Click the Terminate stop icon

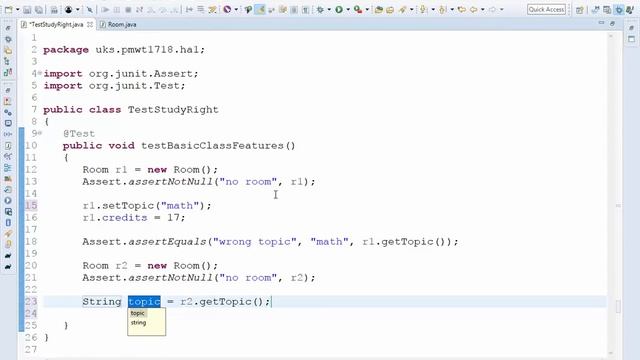128,9
